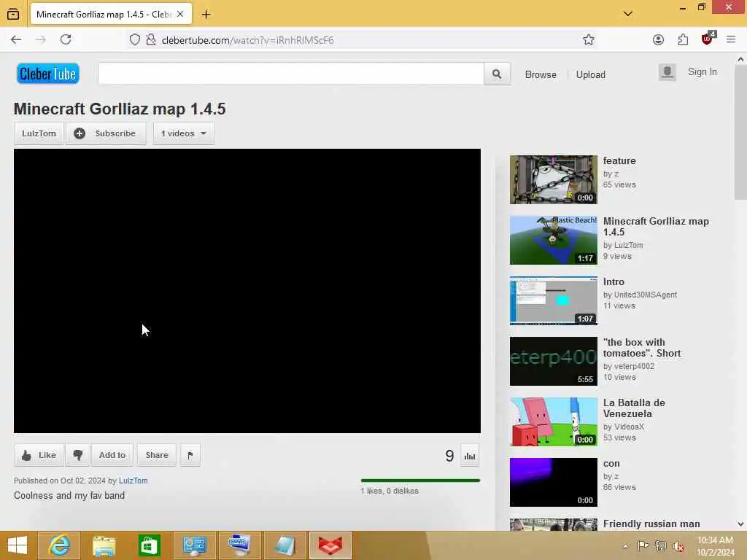This screenshot has height=560, width=747.
Task: Click '"the box with tomatoes". Short' title
Action: 642,348
